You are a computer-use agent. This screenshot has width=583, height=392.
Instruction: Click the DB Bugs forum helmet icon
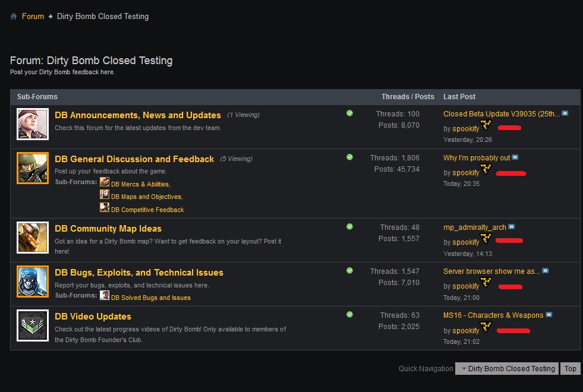tap(33, 282)
